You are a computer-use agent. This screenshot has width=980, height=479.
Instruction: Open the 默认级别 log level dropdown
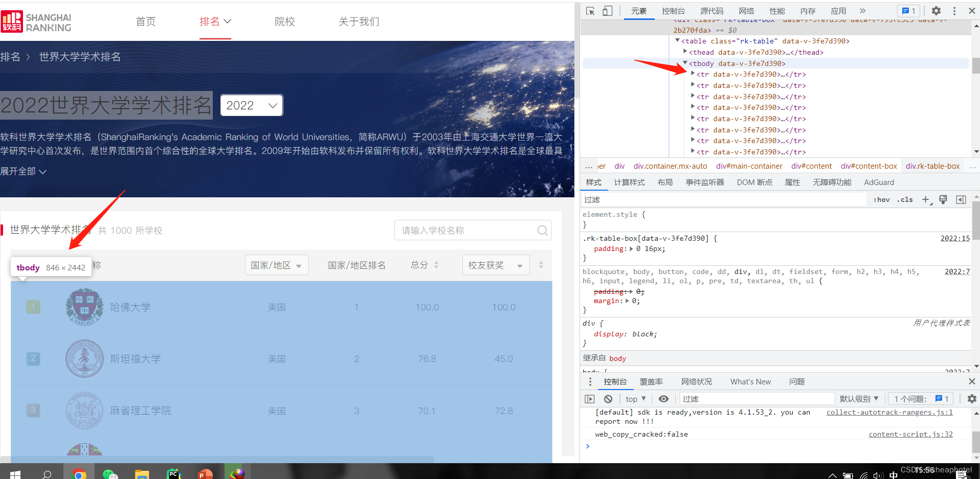coord(859,399)
